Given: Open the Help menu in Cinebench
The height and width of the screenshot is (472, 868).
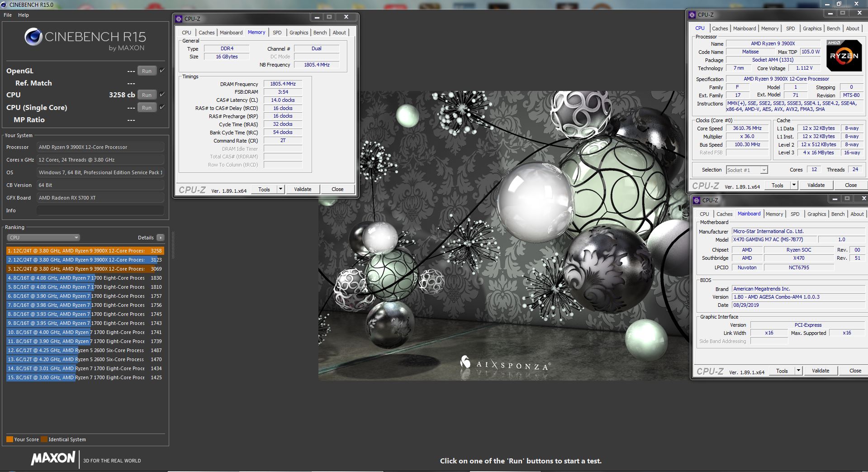Looking at the screenshot, I should point(23,15).
